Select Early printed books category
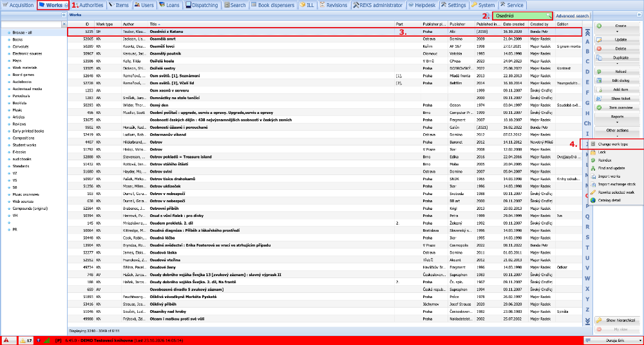Image resolution: width=644 pixels, height=345 pixels. [x=28, y=131]
